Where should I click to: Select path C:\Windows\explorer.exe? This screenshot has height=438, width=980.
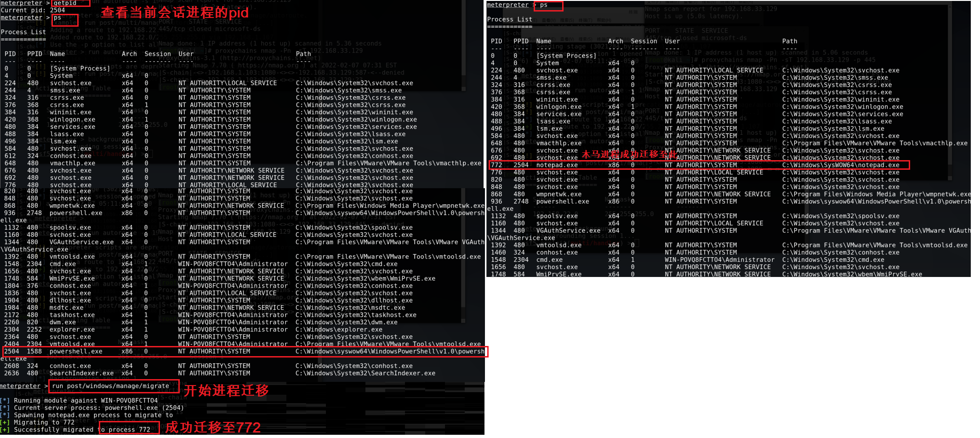pyautogui.click(x=339, y=330)
